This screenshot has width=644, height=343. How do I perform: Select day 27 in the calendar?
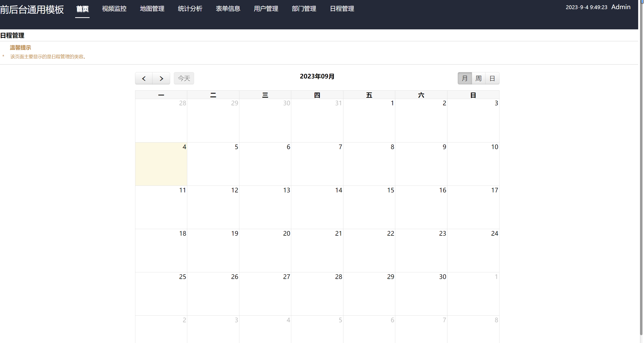[265, 294]
